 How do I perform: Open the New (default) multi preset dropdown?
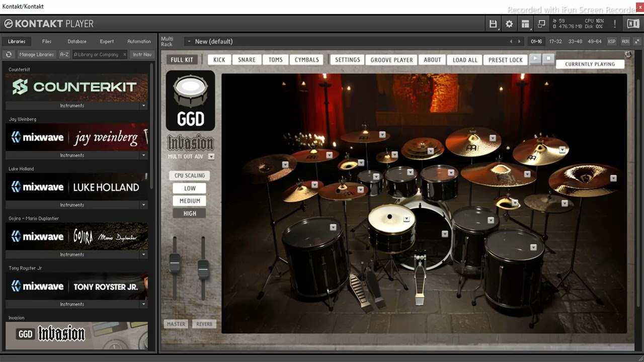(x=189, y=41)
